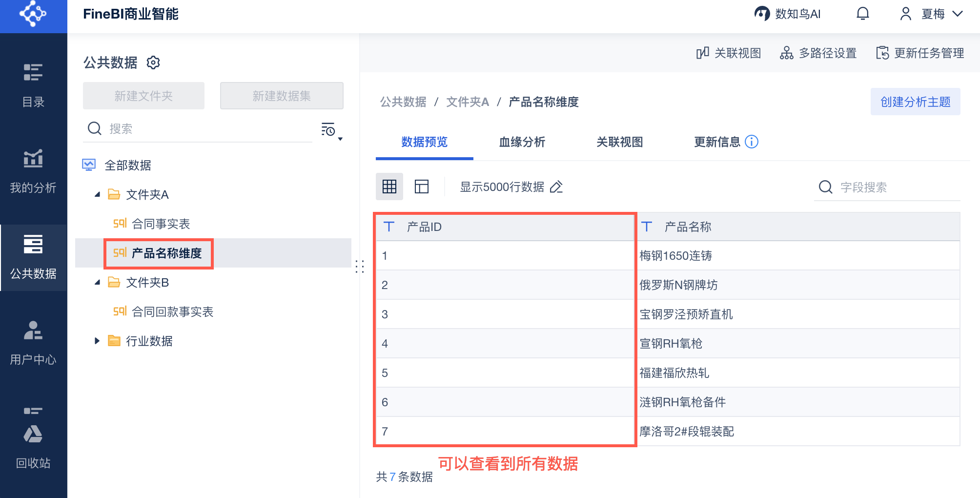This screenshot has width=980, height=498.
Task: Open 我的分析 in the sidebar
Action: pos(33,171)
